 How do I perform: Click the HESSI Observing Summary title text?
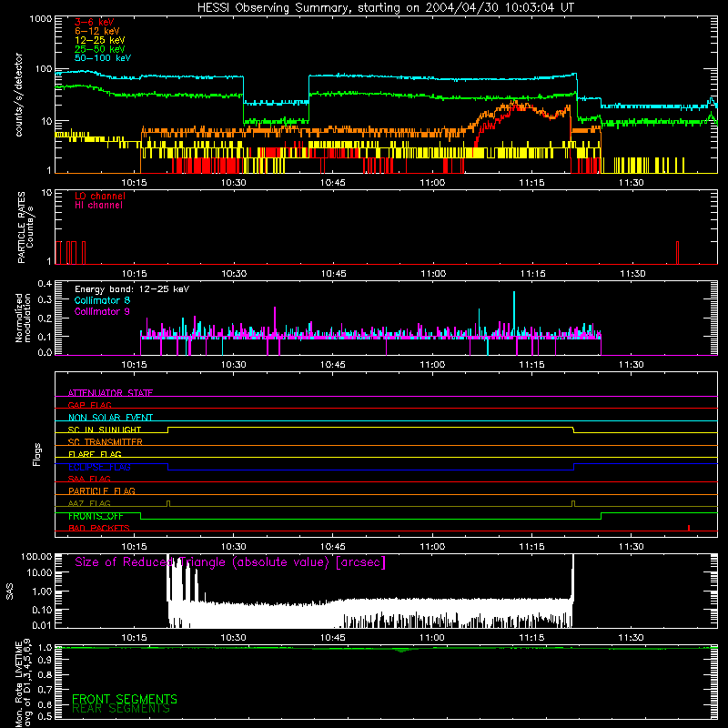coord(385,8)
